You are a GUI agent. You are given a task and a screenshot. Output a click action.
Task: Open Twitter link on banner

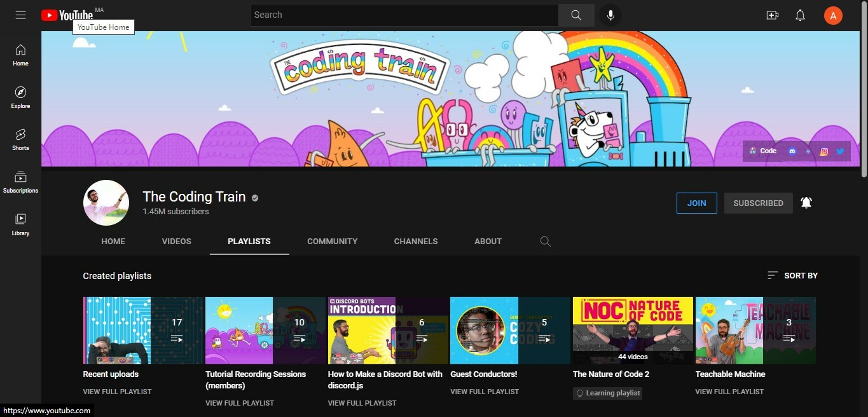click(x=840, y=151)
